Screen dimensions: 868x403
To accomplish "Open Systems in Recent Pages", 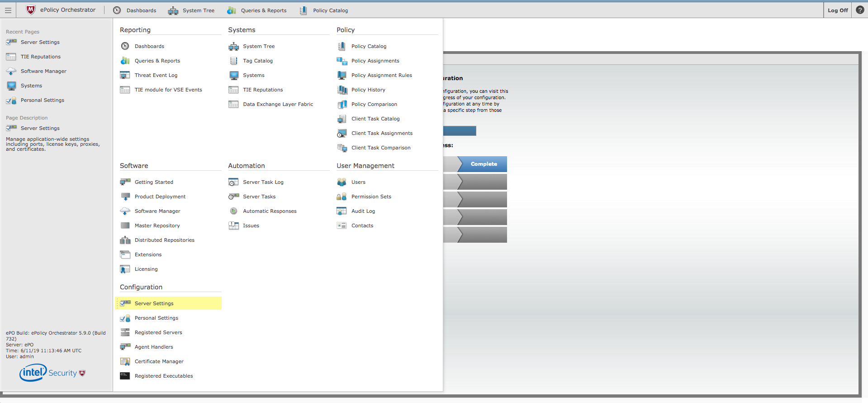I will [x=31, y=86].
